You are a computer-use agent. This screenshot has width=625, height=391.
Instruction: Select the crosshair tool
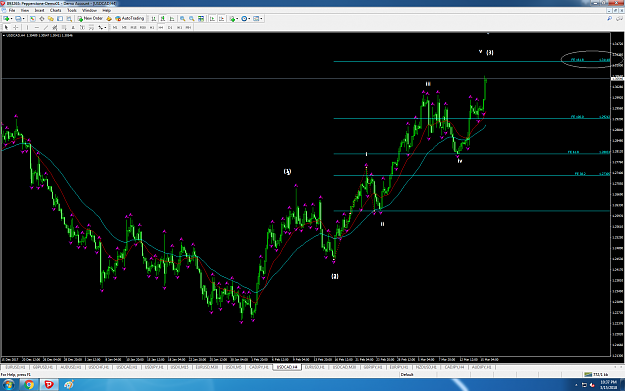16,28
